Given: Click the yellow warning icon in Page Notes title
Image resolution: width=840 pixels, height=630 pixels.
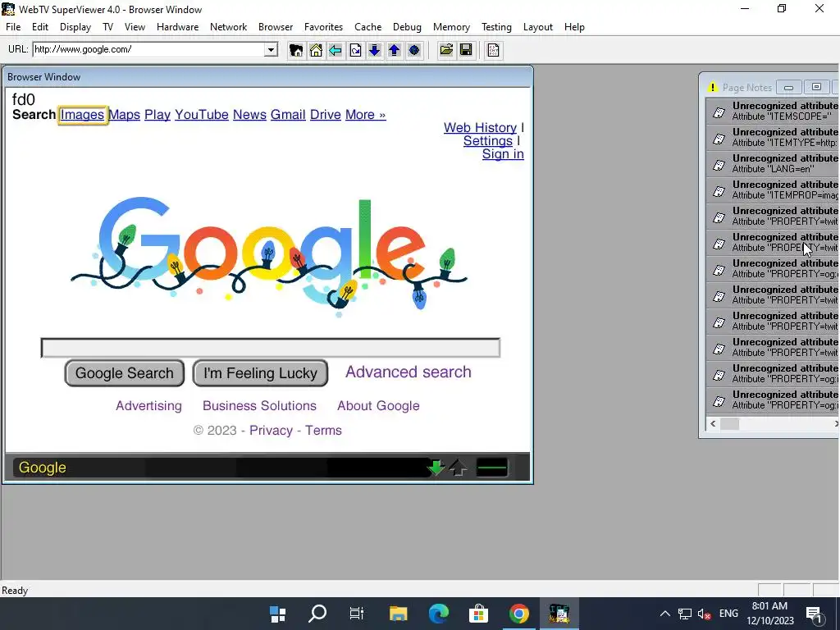Looking at the screenshot, I should tap(712, 87).
